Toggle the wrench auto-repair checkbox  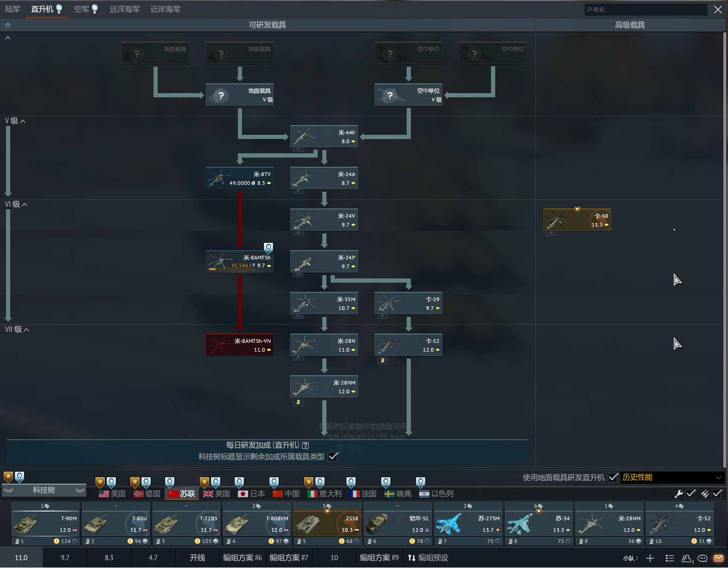[691, 494]
